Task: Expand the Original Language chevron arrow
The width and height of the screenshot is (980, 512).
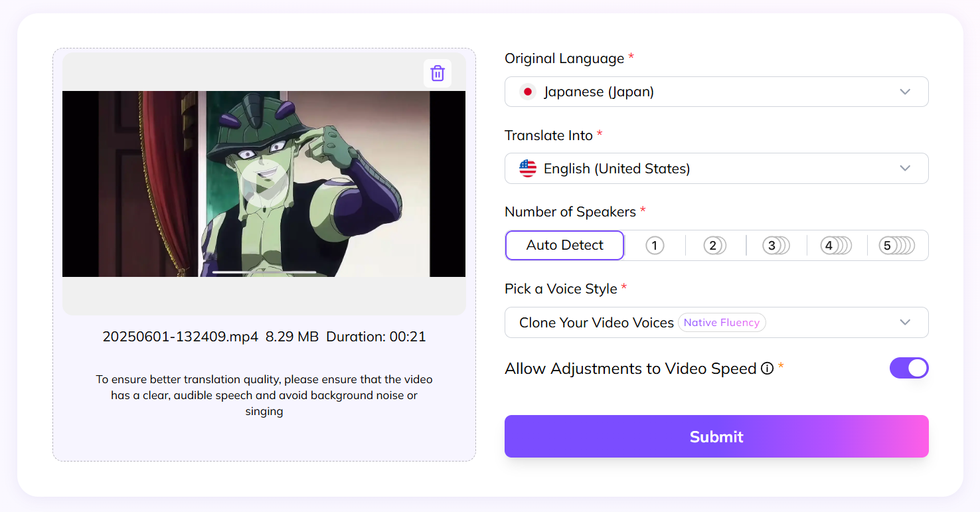Action: point(905,92)
